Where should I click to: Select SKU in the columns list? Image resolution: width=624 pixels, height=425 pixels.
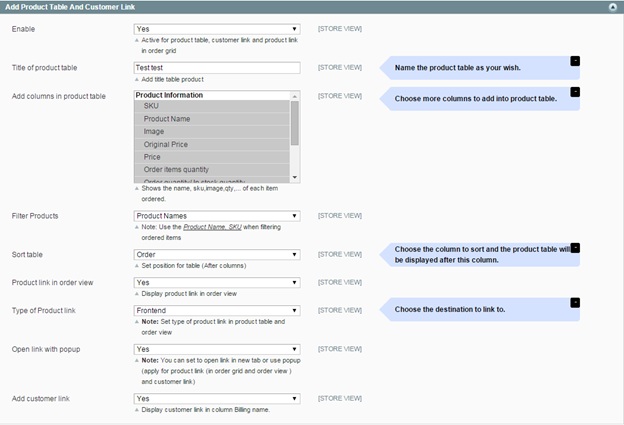(212, 106)
